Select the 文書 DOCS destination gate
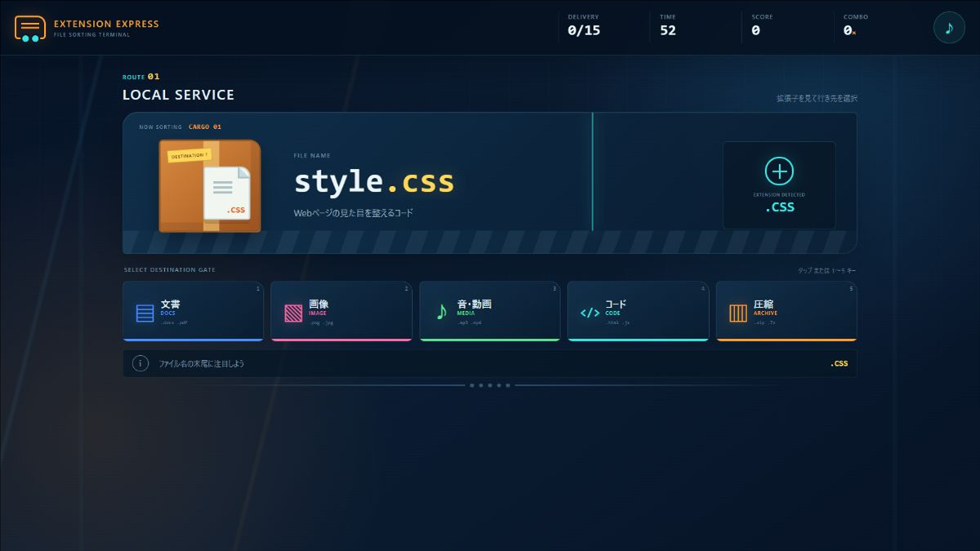 click(193, 311)
